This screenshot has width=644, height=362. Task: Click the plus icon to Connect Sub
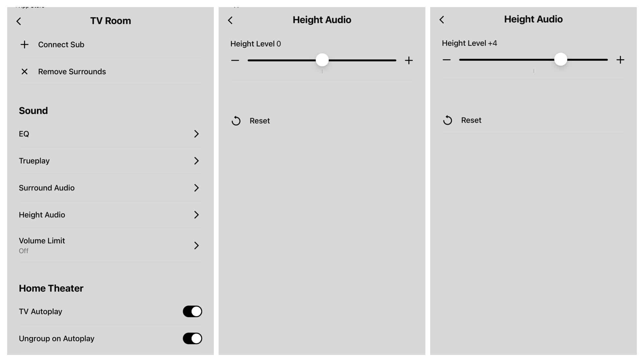(x=24, y=44)
